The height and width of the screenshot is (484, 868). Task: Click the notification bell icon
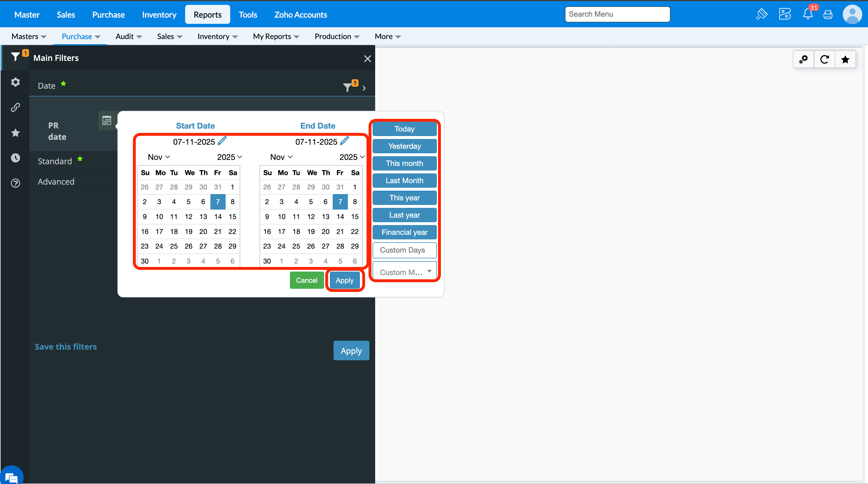[808, 14]
